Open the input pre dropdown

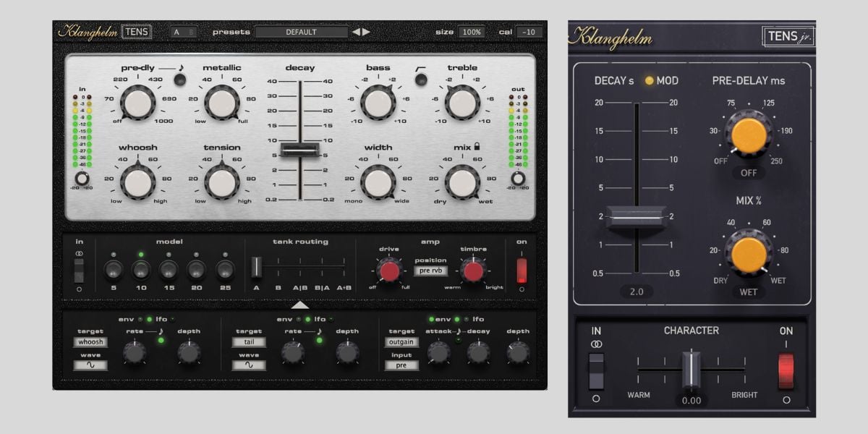401,365
